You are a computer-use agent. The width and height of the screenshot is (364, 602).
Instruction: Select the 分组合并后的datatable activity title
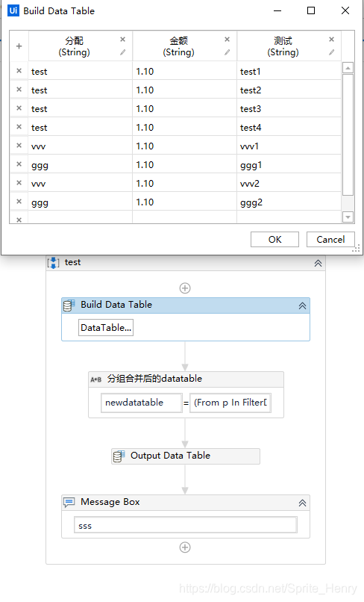(x=154, y=379)
